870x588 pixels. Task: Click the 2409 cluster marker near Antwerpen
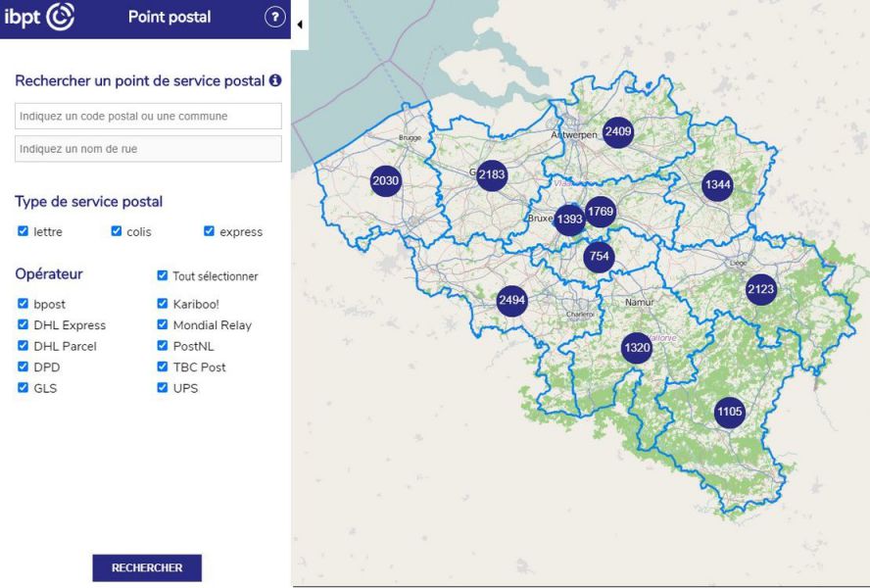tap(618, 131)
